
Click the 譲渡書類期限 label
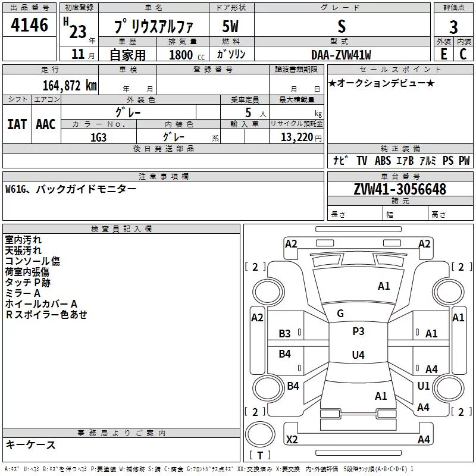point(296,69)
